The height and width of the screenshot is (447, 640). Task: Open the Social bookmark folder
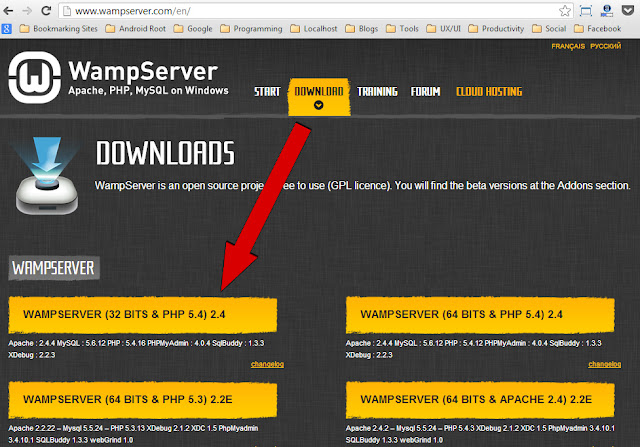pos(549,29)
